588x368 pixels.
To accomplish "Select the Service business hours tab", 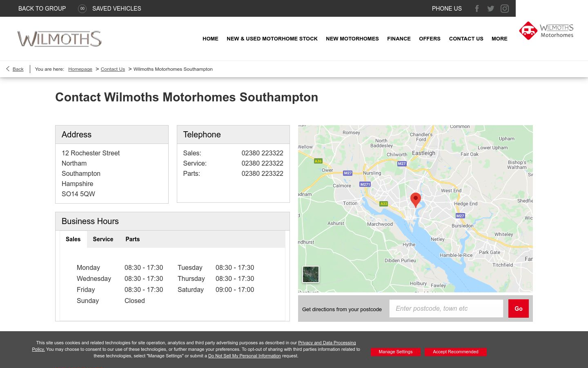I will (103, 239).
